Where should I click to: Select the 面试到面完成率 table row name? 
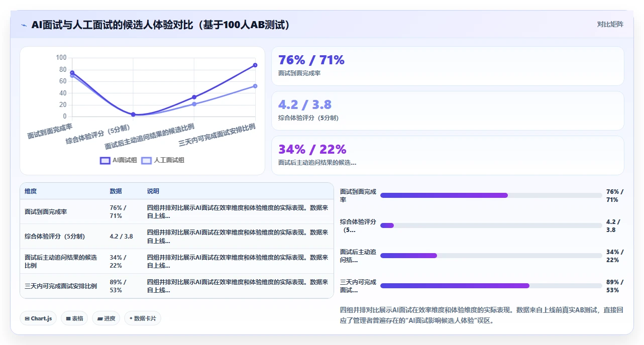[x=46, y=212]
